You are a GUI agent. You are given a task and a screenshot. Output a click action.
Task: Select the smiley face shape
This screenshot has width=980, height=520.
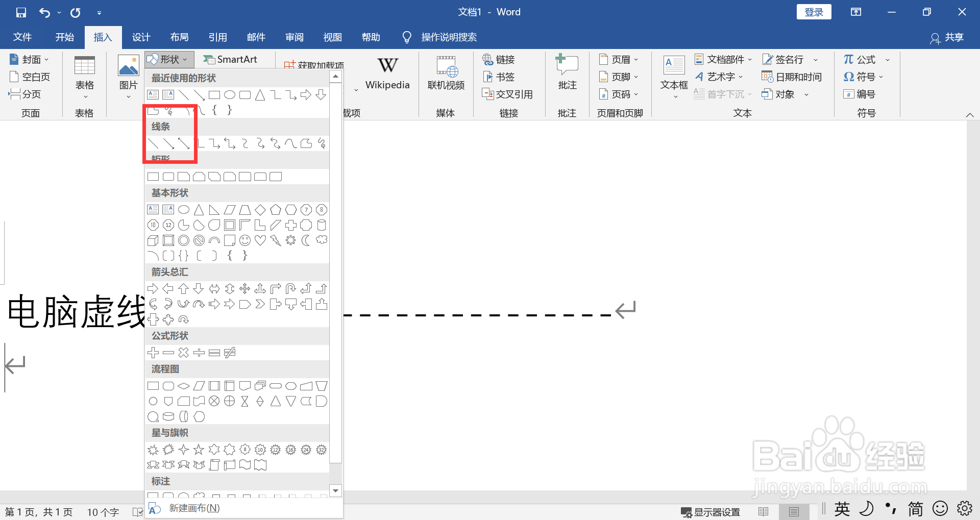(x=245, y=240)
